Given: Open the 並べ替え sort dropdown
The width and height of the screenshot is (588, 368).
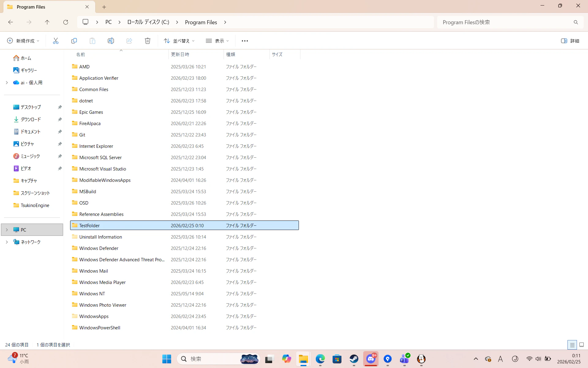Looking at the screenshot, I should [x=179, y=41].
